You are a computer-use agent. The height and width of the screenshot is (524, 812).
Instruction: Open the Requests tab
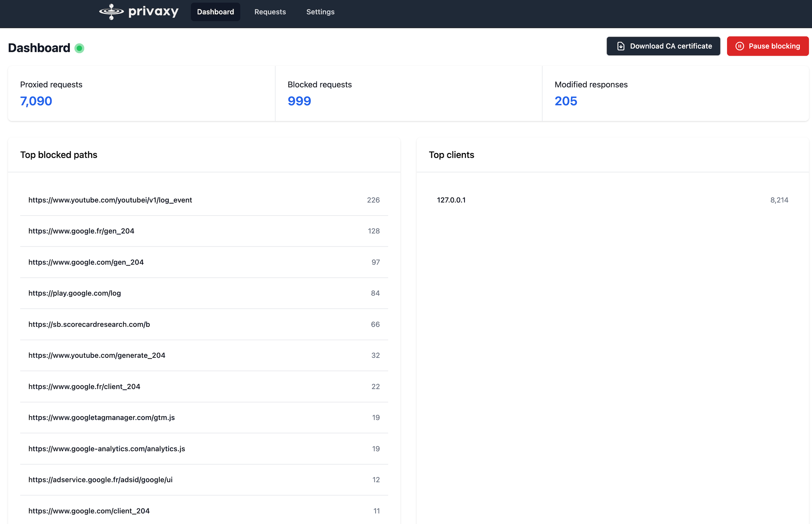(270, 12)
